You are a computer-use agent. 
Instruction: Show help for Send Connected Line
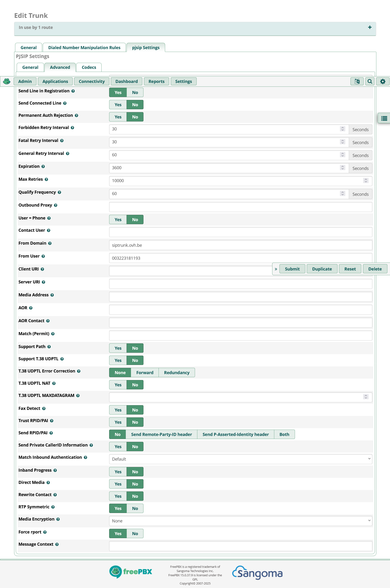pos(65,103)
